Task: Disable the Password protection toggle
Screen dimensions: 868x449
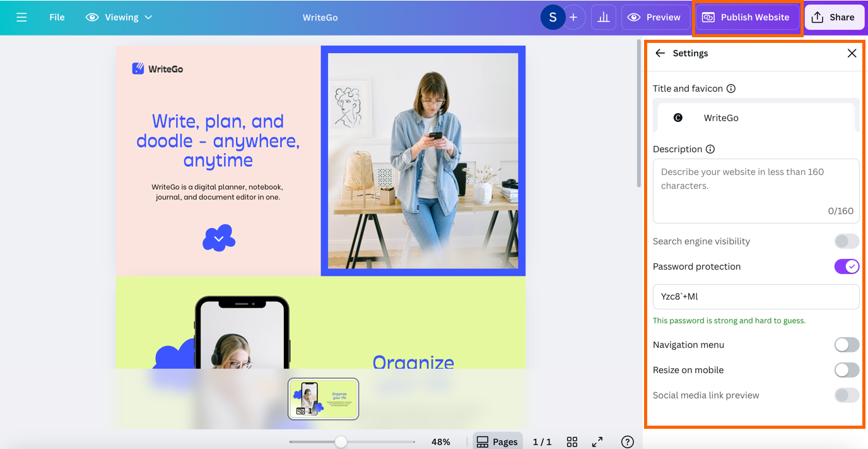Action: (847, 266)
